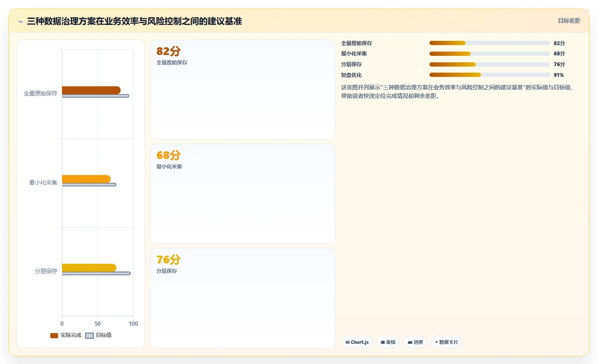Click the yellow actual bar for 分层保存
The height and width of the screenshot is (364, 598).
pos(89,268)
